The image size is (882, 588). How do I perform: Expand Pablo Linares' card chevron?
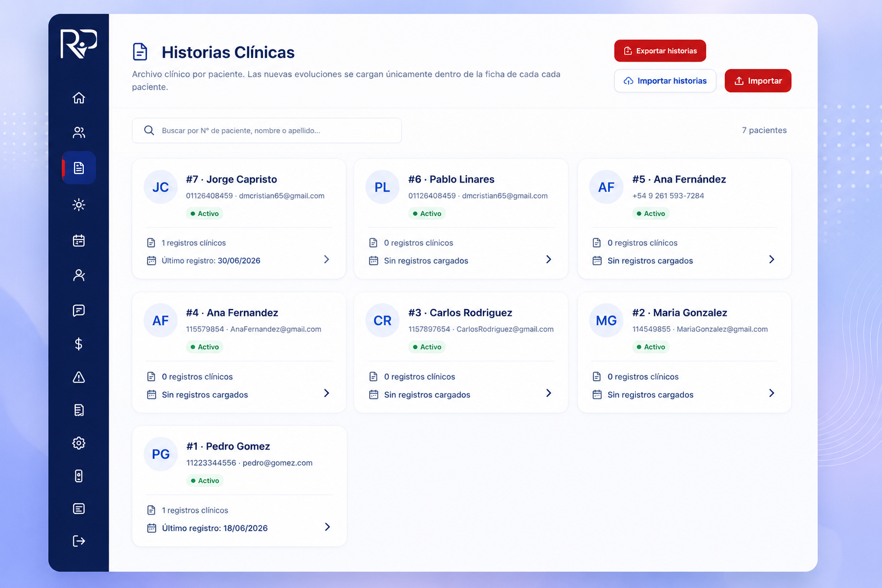click(x=548, y=260)
